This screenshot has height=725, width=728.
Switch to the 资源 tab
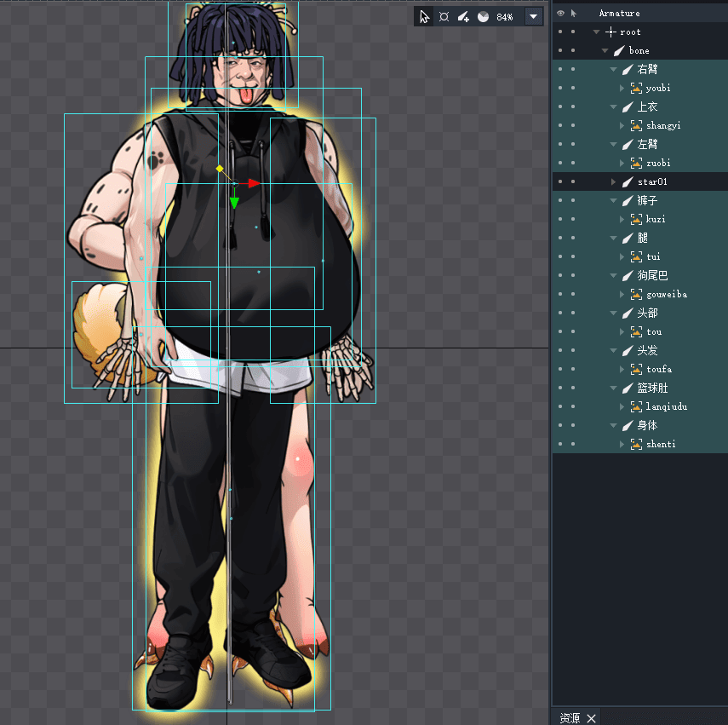click(x=569, y=718)
